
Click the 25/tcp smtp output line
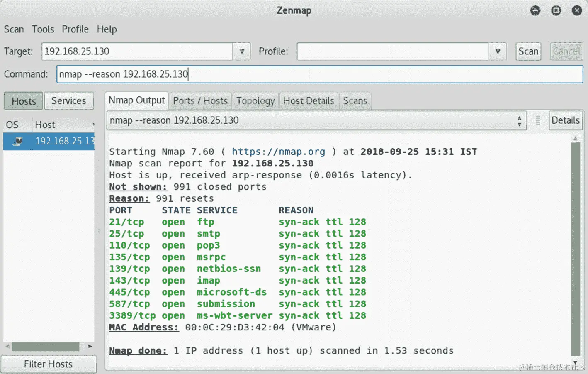238,234
